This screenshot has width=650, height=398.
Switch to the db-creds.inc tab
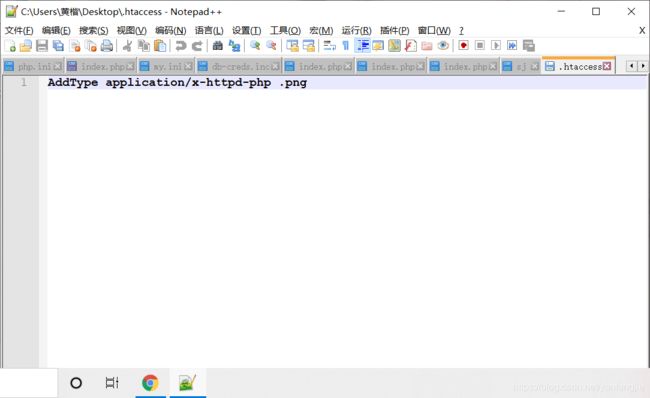(x=238, y=66)
